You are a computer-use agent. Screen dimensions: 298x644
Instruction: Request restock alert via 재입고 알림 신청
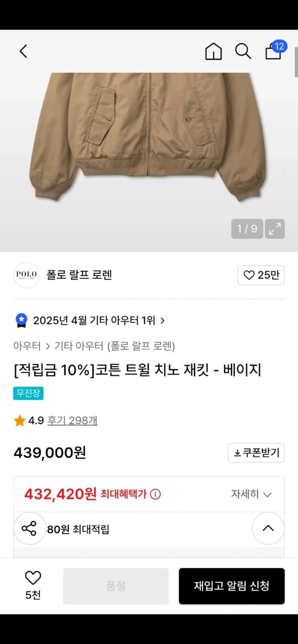[231, 586]
